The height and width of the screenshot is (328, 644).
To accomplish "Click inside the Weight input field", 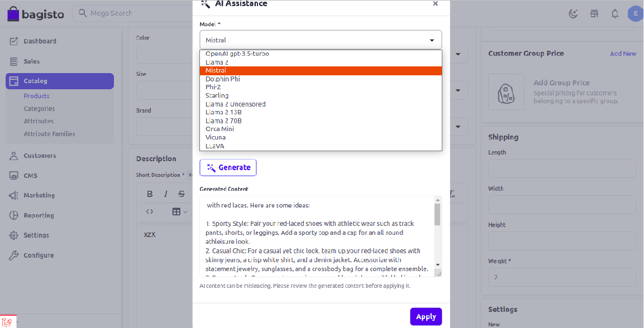I will pos(561,277).
